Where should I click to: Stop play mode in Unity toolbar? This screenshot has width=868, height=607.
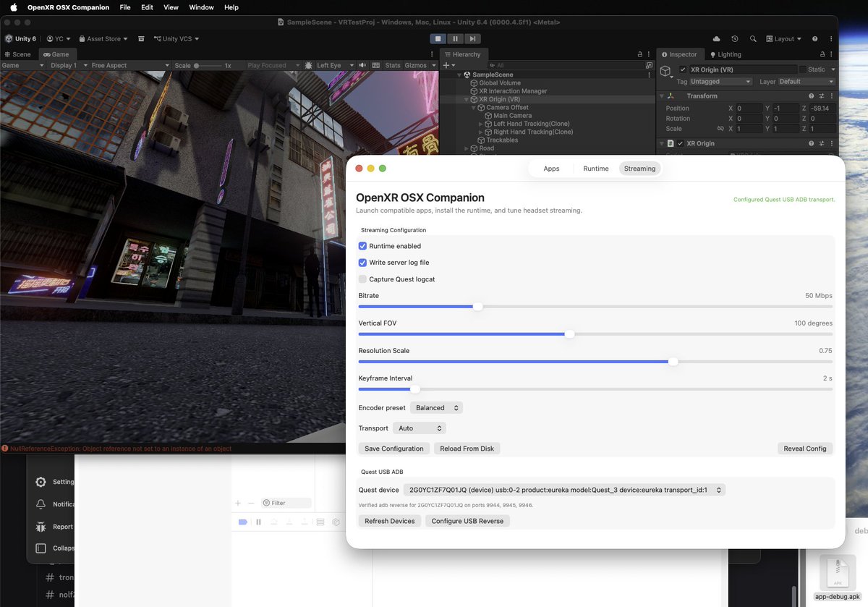[438, 38]
